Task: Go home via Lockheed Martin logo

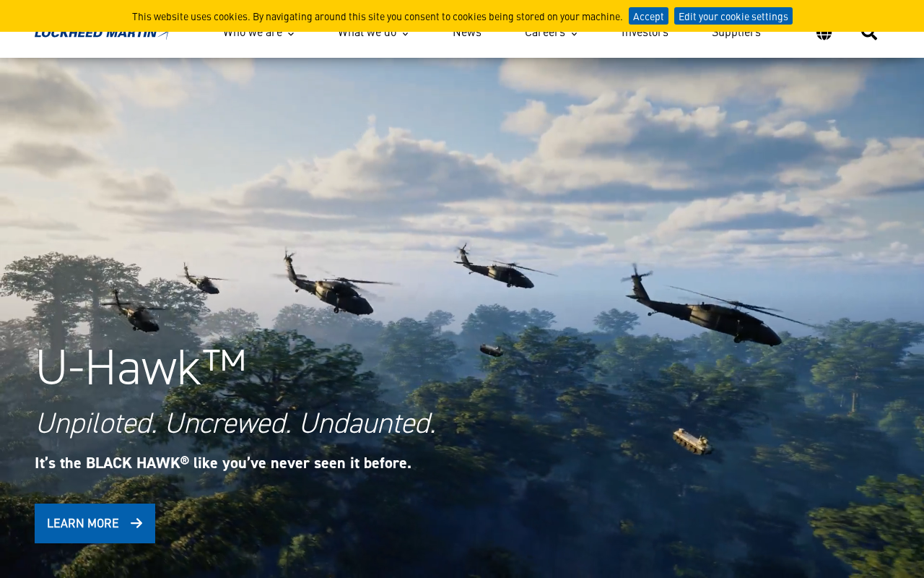Action: 102,34
